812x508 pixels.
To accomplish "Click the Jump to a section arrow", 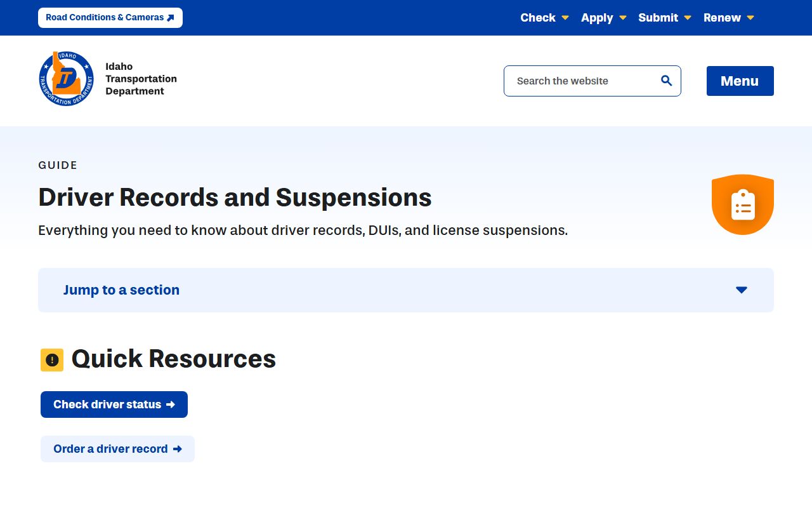I will [742, 290].
